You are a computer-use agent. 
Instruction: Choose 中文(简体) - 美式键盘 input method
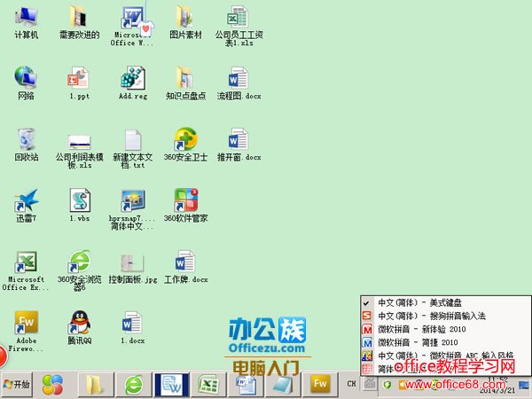(445, 302)
